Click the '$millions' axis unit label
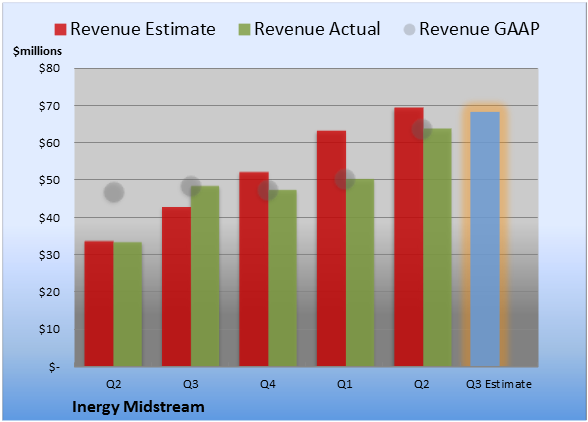Screen dimensions: 588x422 click(x=37, y=51)
